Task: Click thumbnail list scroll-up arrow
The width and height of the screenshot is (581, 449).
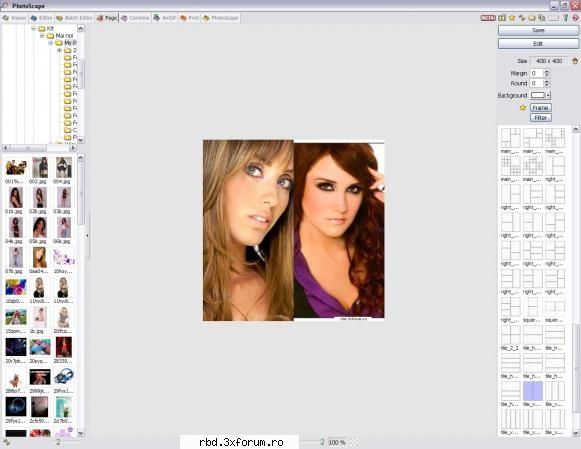Action: click(81, 158)
